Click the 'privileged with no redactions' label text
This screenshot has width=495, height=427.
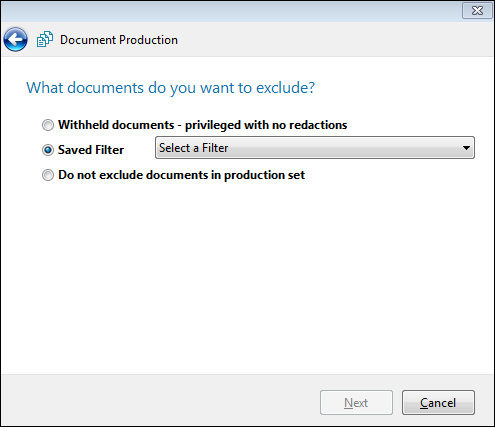click(266, 125)
